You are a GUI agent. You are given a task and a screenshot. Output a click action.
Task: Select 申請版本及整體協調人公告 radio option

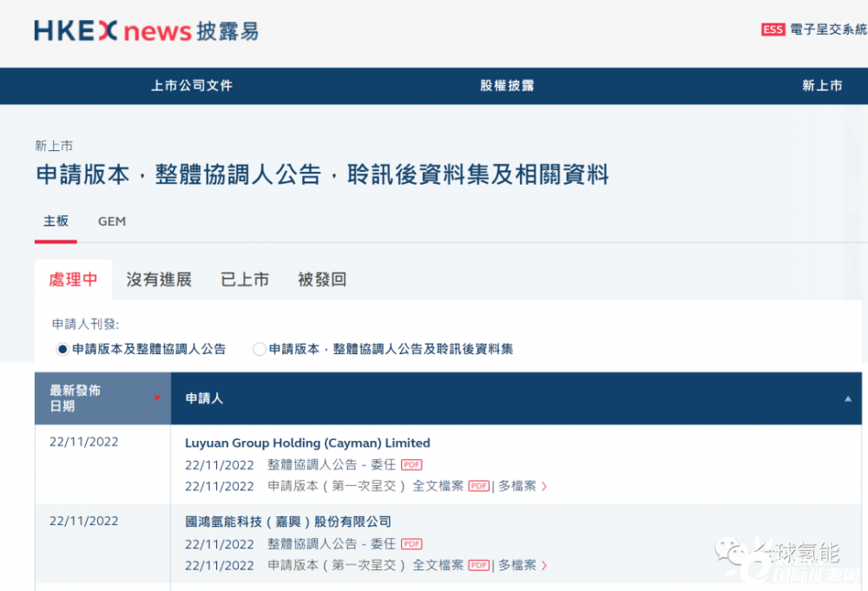point(62,349)
